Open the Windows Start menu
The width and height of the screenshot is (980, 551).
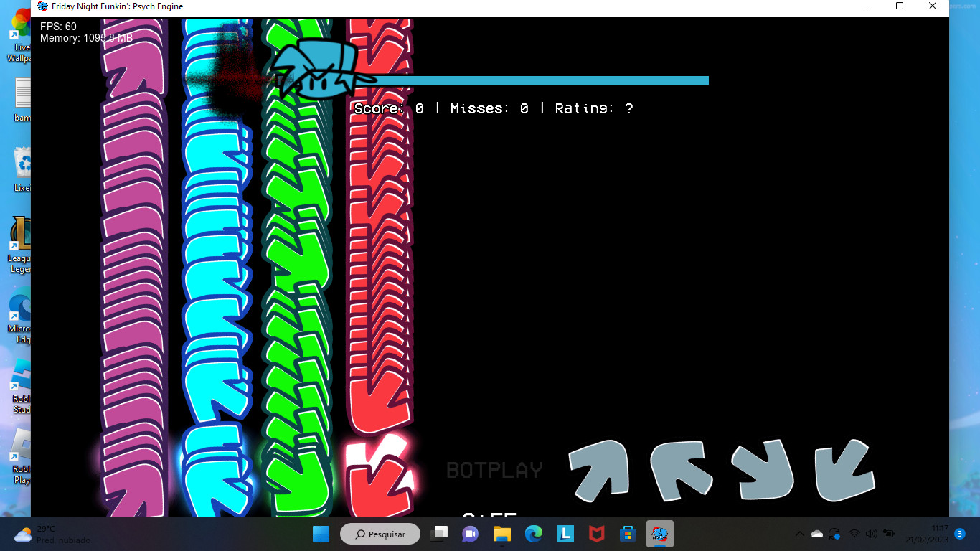[321, 534]
